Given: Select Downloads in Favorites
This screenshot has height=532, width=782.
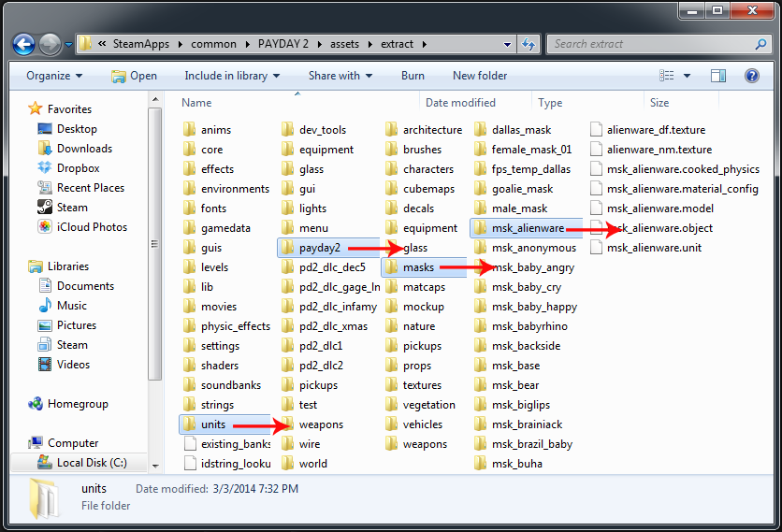Looking at the screenshot, I should 75,149.
